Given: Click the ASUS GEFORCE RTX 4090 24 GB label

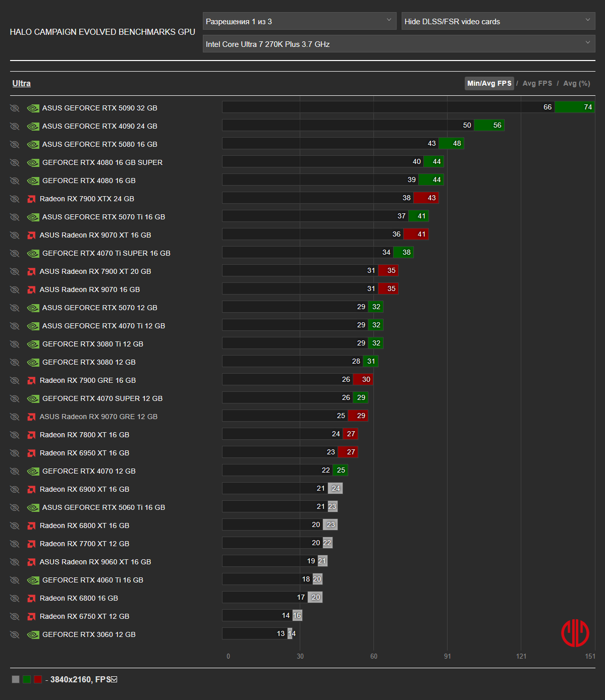Looking at the screenshot, I should point(100,126).
